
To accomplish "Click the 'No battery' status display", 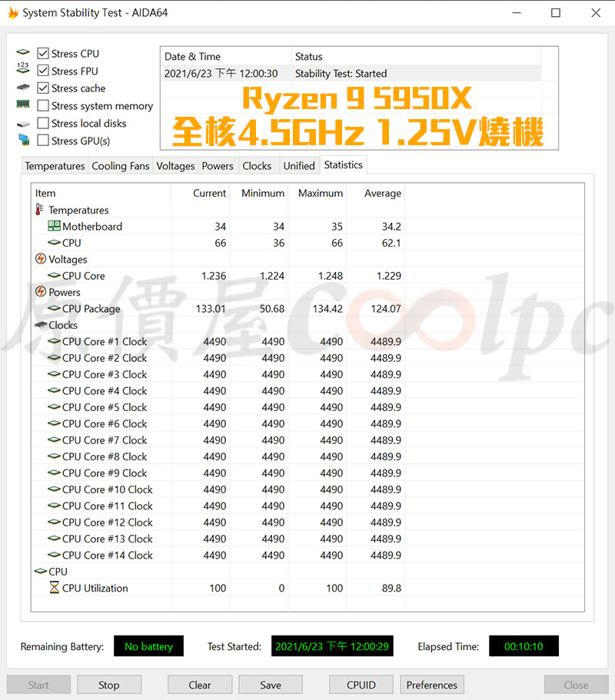I will click(148, 646).
